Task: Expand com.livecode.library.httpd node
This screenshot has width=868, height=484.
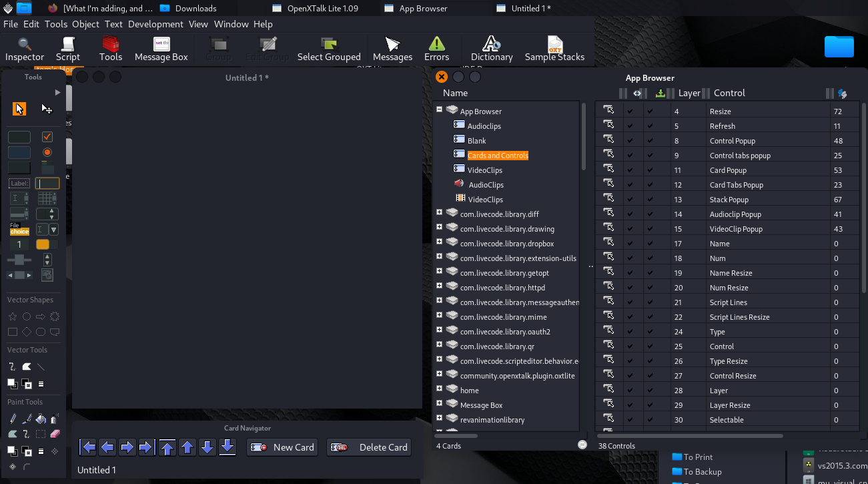Action: point(439,286)
